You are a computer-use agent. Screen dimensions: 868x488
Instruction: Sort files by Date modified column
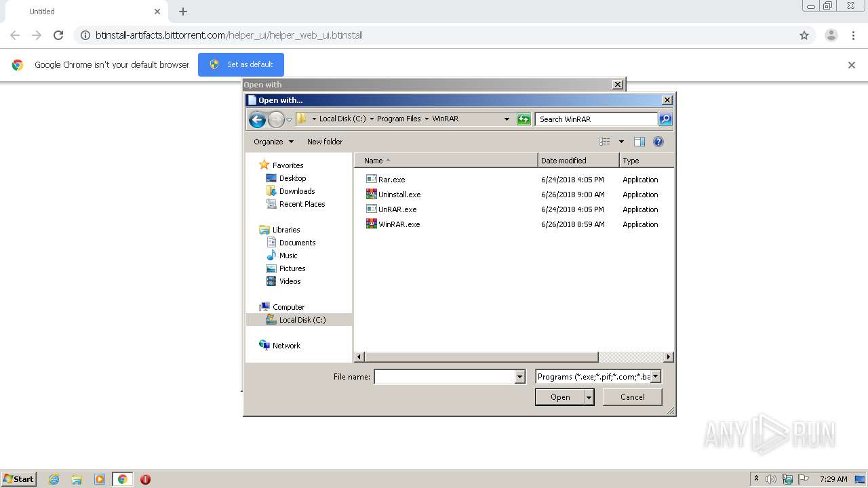(x=578, y=161)
